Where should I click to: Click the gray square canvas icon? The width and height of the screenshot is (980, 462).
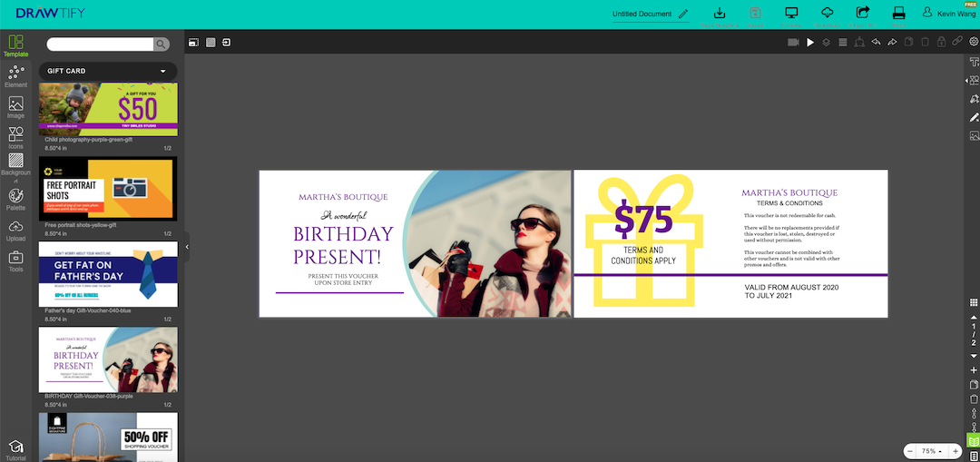[x=211, y=43]
